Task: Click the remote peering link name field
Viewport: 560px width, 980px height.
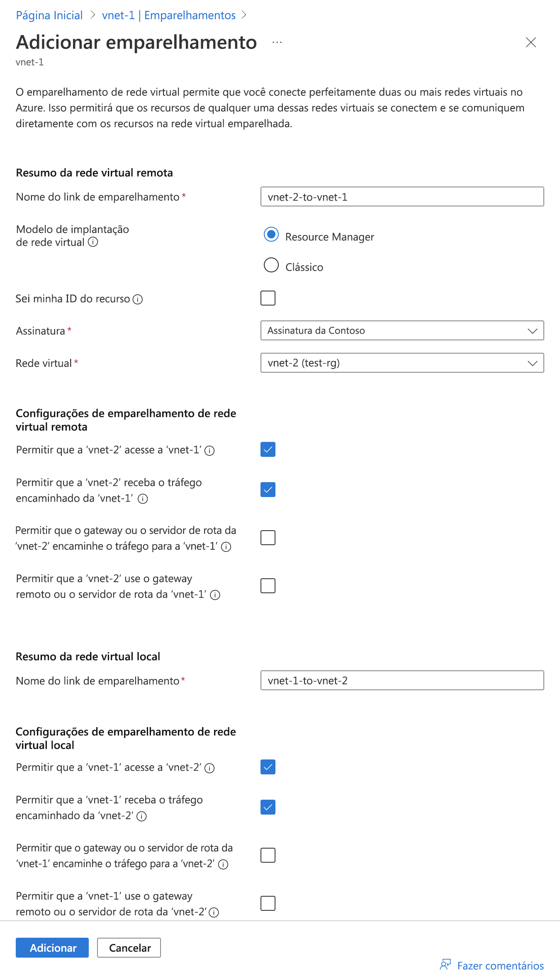Action: tap(402, 196)
